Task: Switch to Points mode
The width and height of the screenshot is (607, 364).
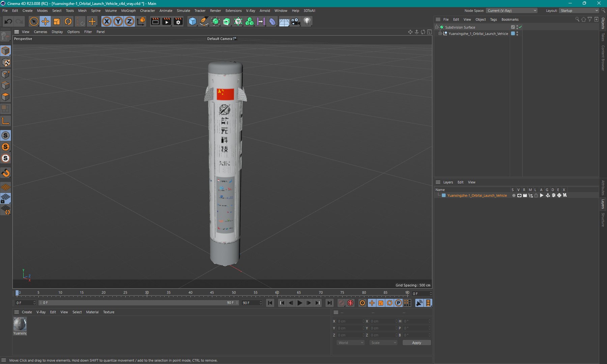Action: click(6, 74)
